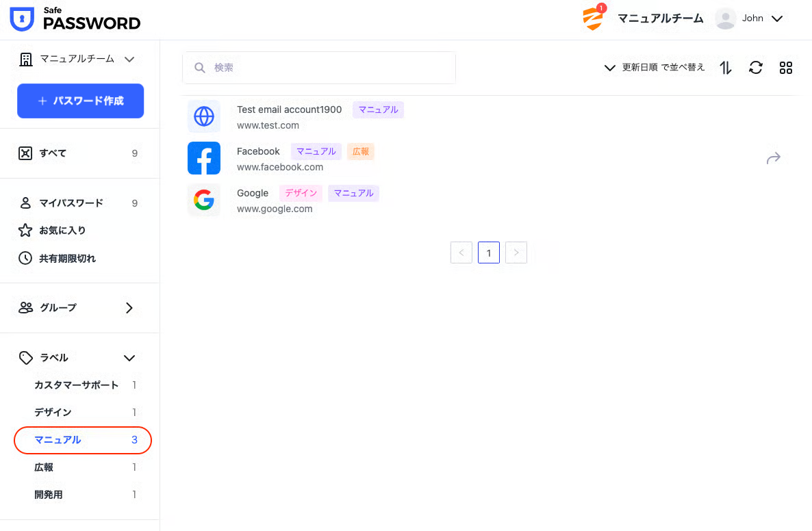Click the globe icon for Test email account
Viewport: 812px width, 531px height.
(204, 116)
